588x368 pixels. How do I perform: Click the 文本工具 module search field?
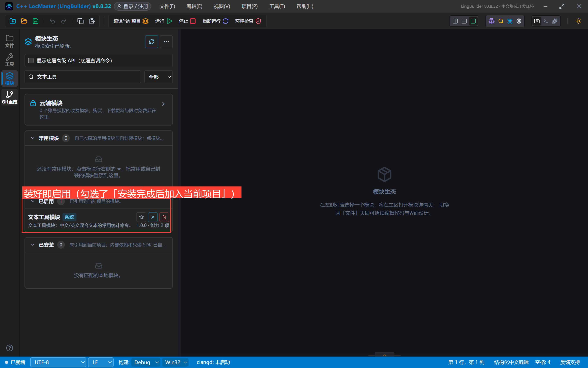[x=83, y=77]
